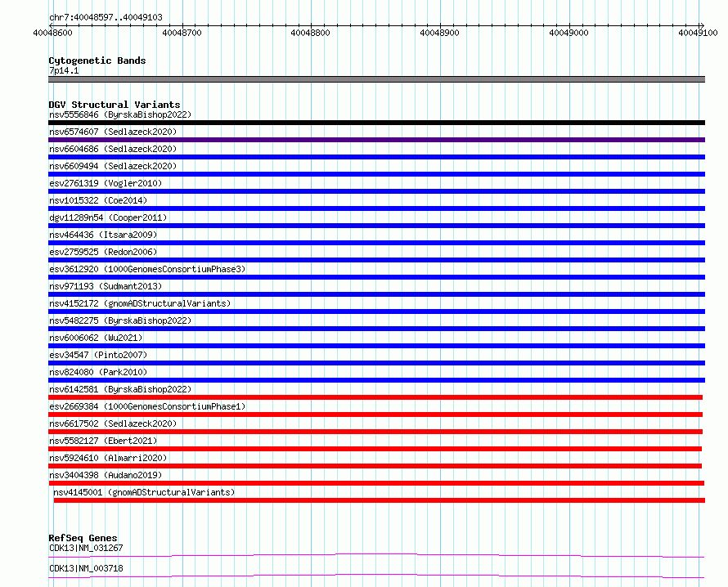Open variant esv2759525 (Redon2006)
The image size is (728, 587).
click(103, 252)
